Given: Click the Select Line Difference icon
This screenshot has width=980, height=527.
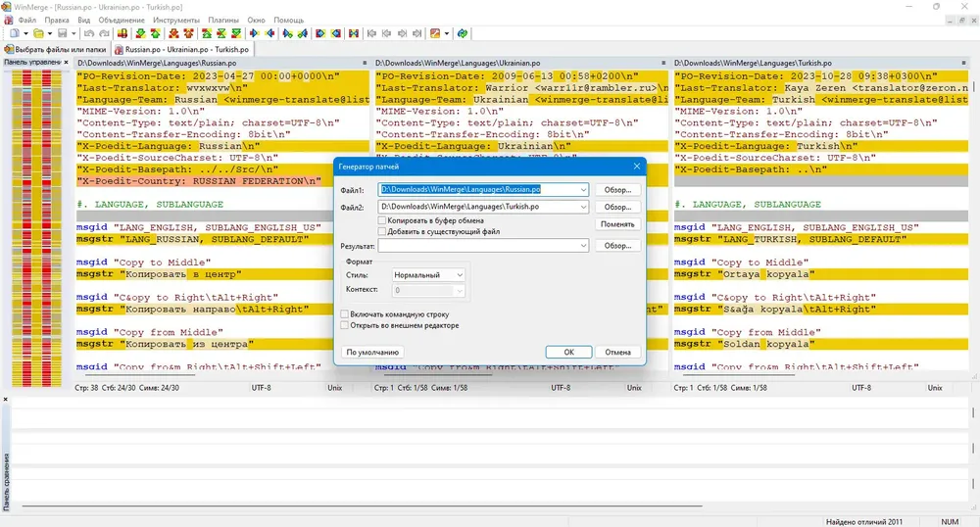Looking at the screenshot, I should click(122, 33).
